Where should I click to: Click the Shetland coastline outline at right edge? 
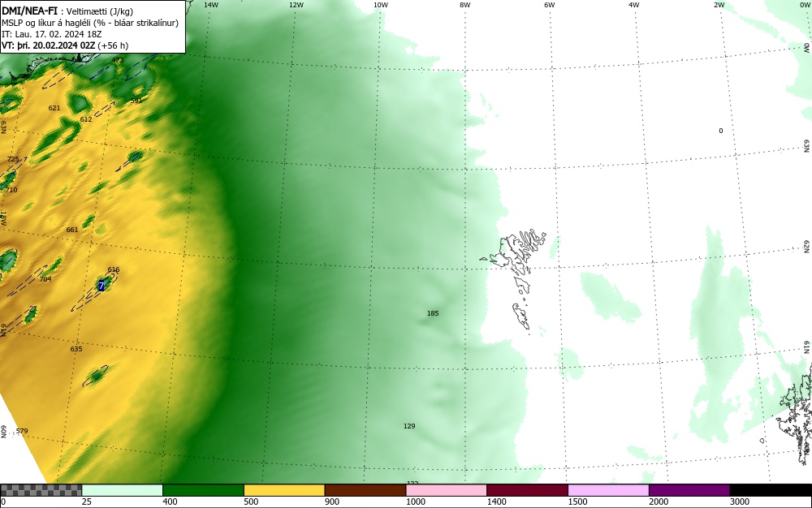click(x=795, y=414)
